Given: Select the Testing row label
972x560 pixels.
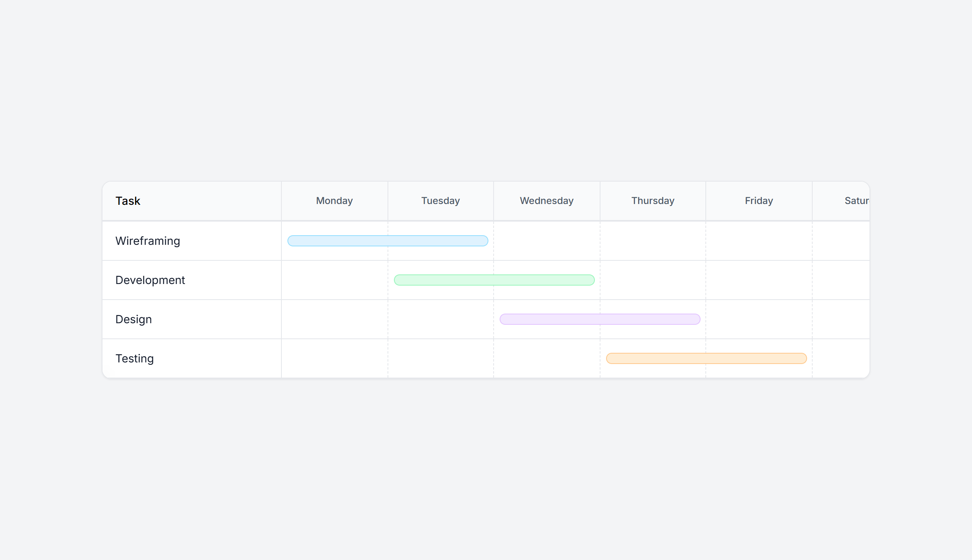Looking at the screenshot, I should tap(135, 358).
